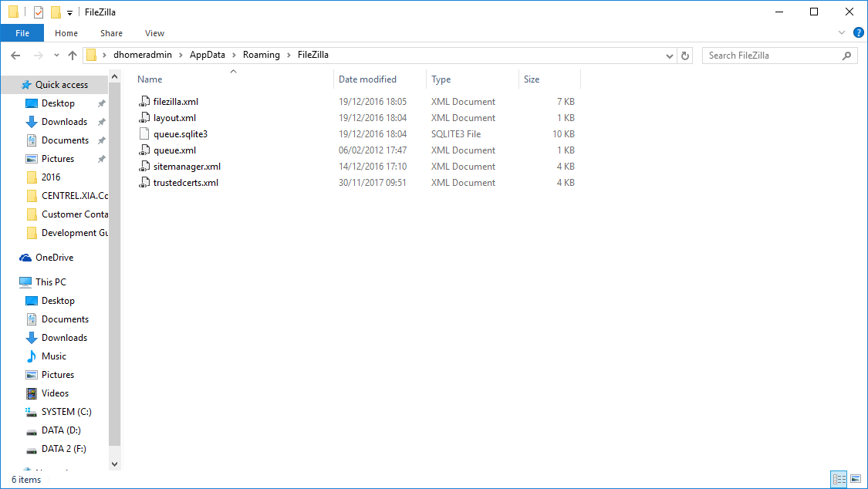Click dhomeradmin in the address path
The image size is (868, 489).
(142, 55)
